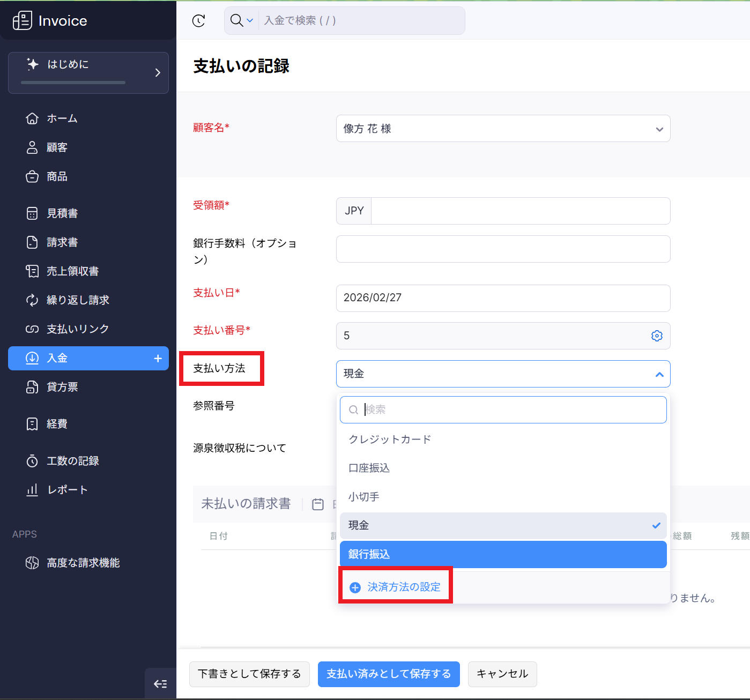Choose クレジットカード payment option
750x700 pixels.
(390, 440)
